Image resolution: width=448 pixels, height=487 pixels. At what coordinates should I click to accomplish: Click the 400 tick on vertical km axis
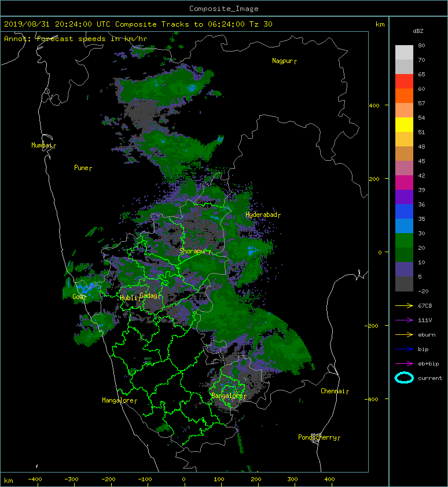click(x=374, y=106)
